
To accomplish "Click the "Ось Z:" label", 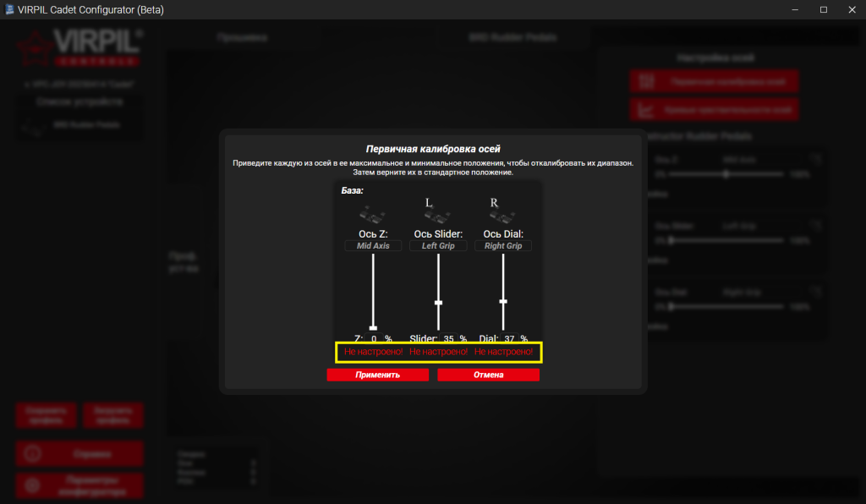I will coord(373,234).
